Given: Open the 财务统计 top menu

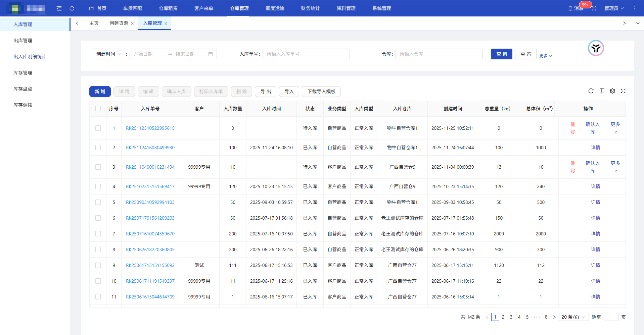Looking at the screenshot, I should (x=310, y=8).
